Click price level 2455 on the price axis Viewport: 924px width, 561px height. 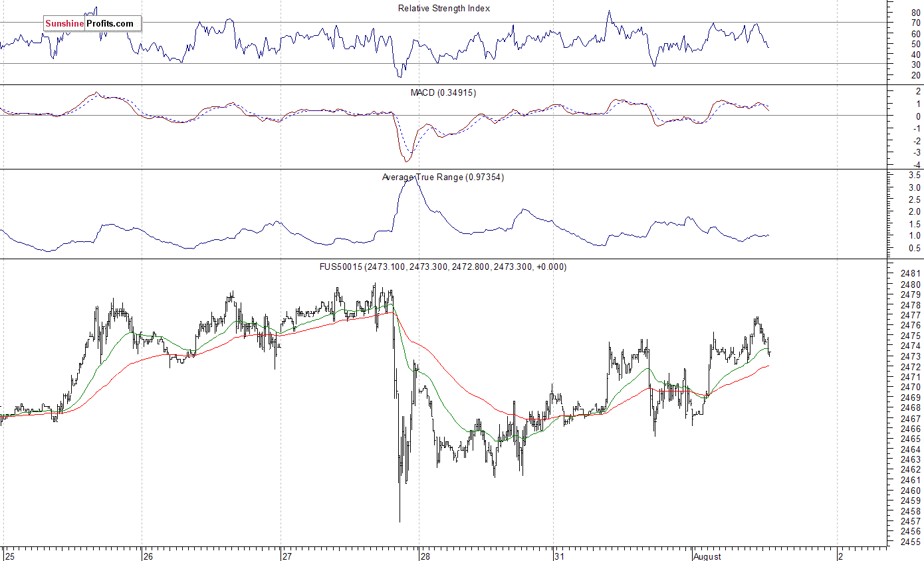point(911,542)
